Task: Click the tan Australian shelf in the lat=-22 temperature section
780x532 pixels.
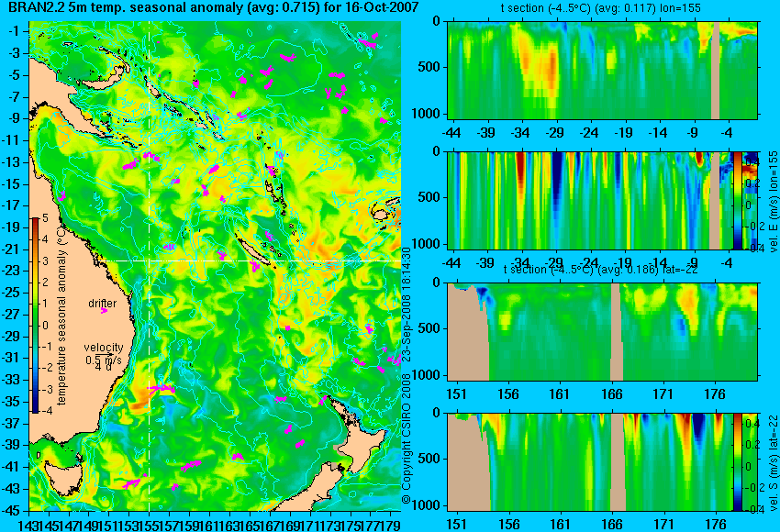Action: click(468, 333)
